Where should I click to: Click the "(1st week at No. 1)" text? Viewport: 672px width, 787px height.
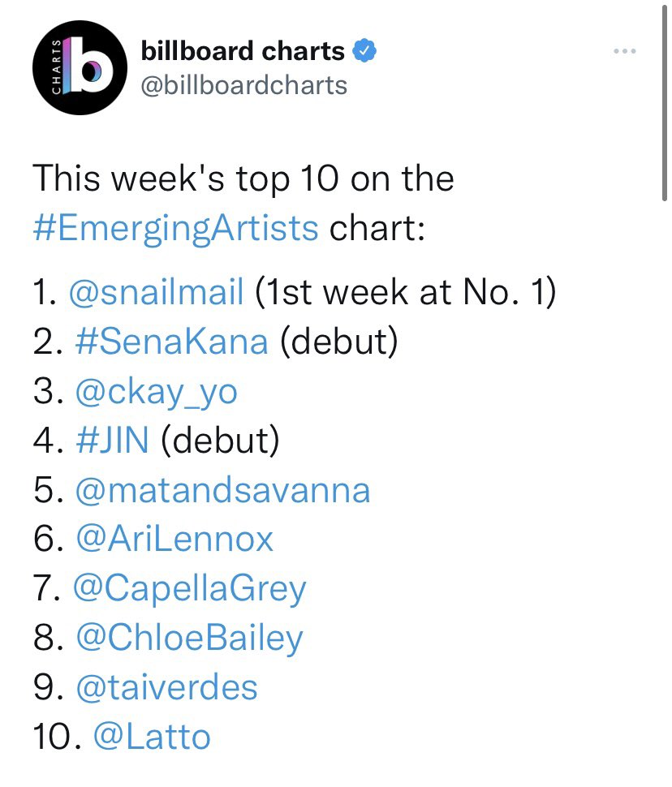(x=406, y=292)
